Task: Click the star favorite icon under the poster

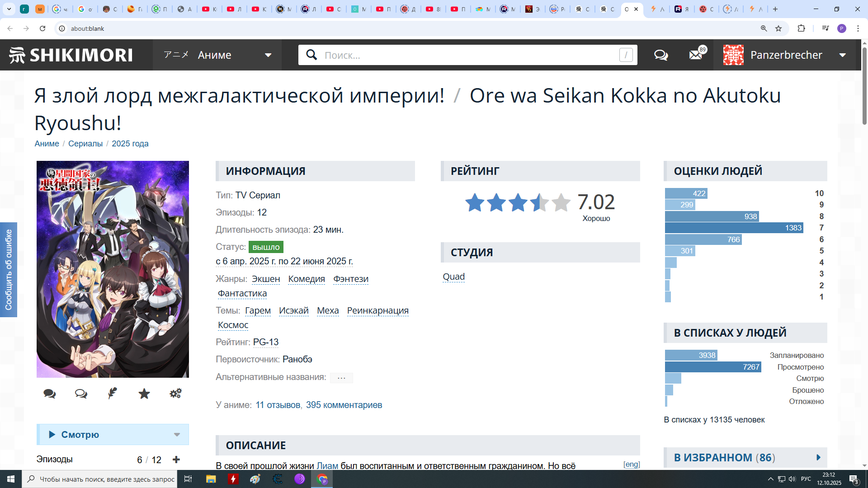Action: [144, 394]
